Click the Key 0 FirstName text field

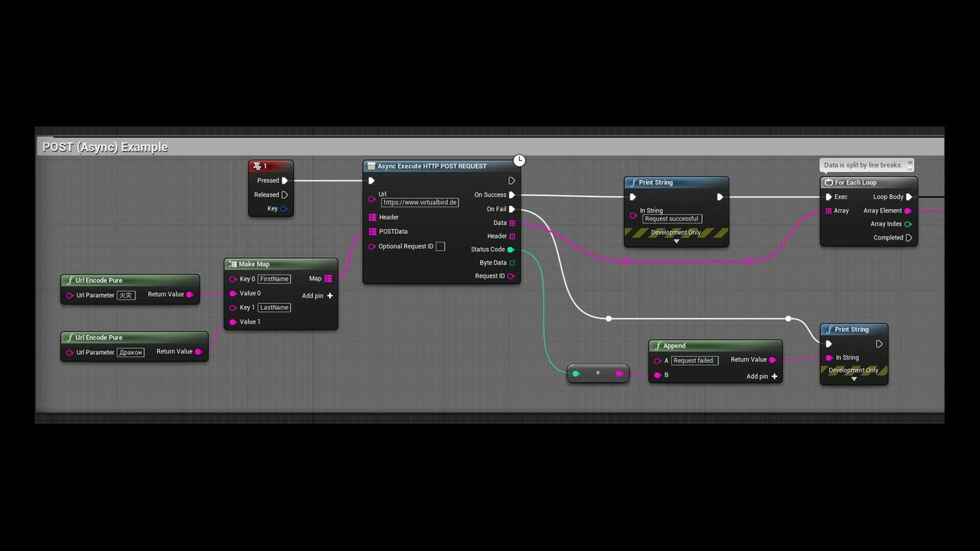coord(274,279)
